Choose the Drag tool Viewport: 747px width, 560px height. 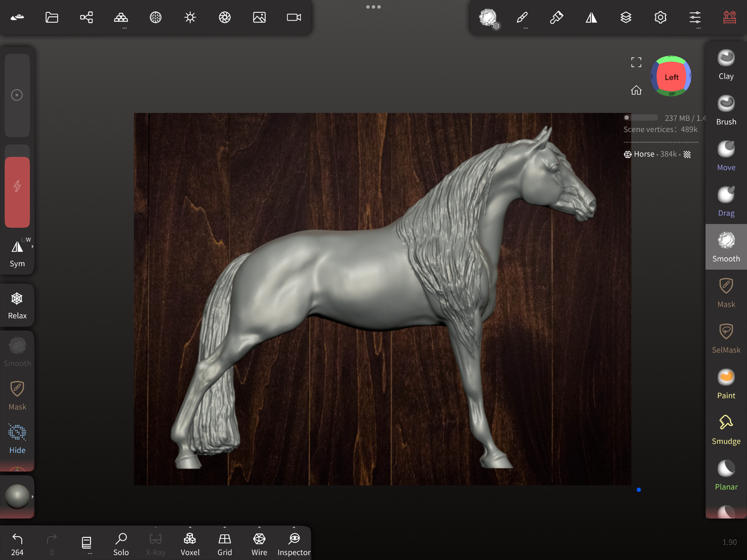click(x=726, y=201)
